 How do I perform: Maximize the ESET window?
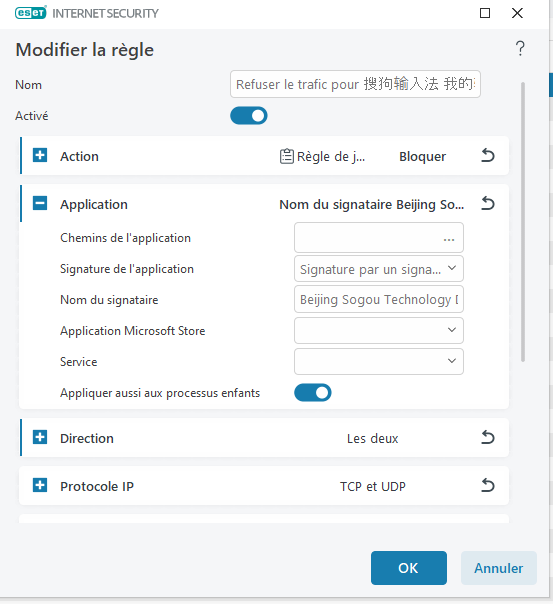[x=485, y=13]
